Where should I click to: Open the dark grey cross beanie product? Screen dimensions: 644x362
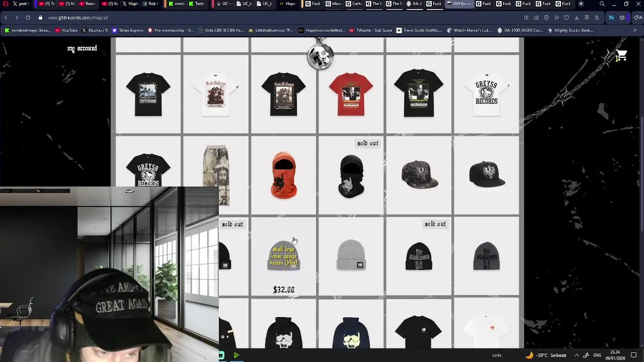(487, 256)
